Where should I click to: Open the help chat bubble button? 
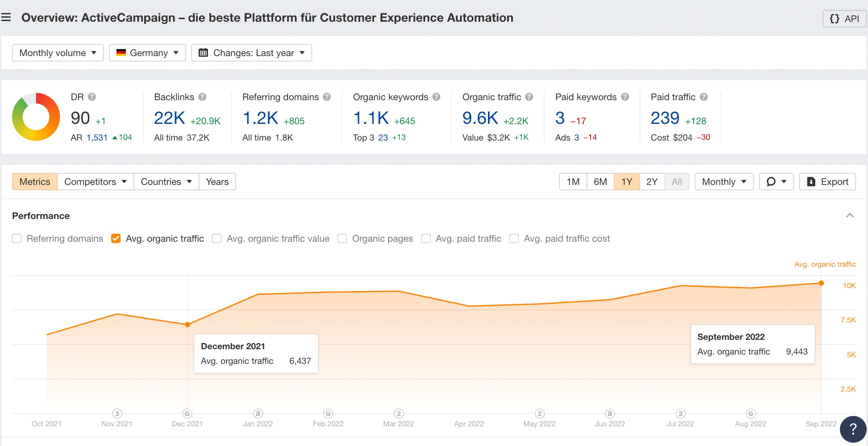pos(853,429)
